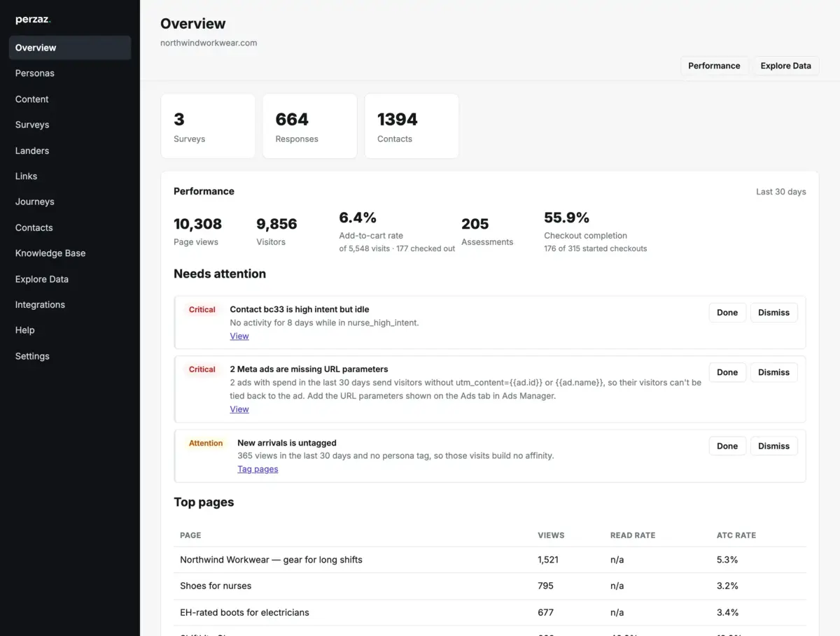Click the PAGE column header
This screenshot has width=840, height=636.
tap(190, 535)
